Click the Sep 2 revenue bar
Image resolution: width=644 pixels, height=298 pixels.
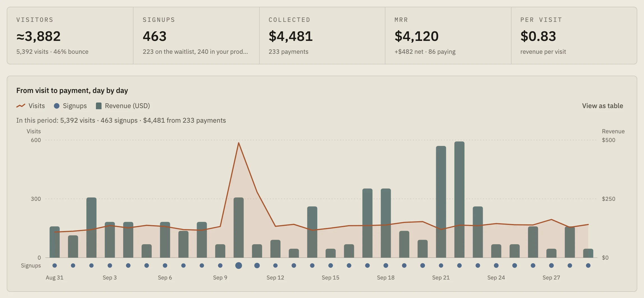point(91,227)
